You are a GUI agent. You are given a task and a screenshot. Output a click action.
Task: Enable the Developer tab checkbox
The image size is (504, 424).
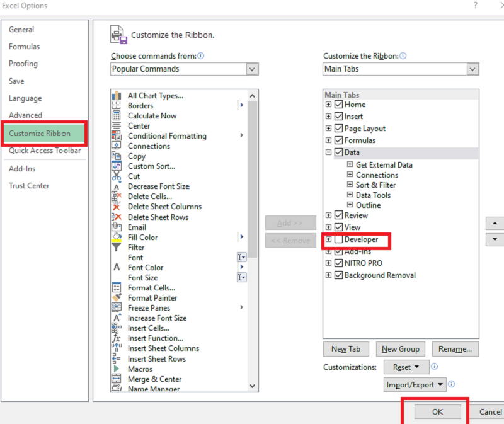(x=338, y=239)
